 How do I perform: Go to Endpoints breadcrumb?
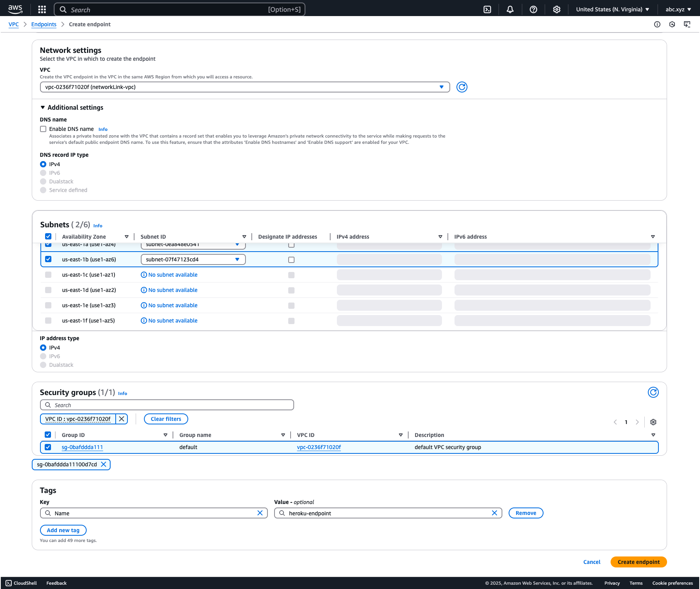click(44, 24)
